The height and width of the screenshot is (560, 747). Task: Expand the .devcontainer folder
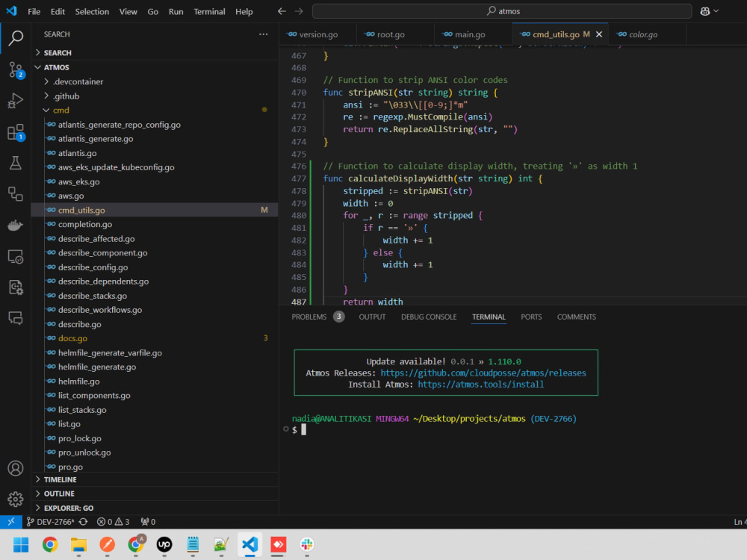[78, 82]
